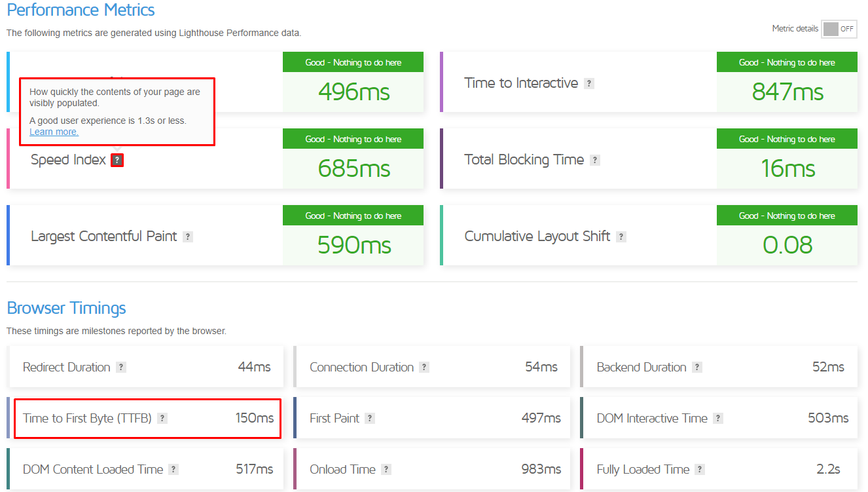Enable the Metric details toggle
This screenshot has height=492, width=868.
839,29
